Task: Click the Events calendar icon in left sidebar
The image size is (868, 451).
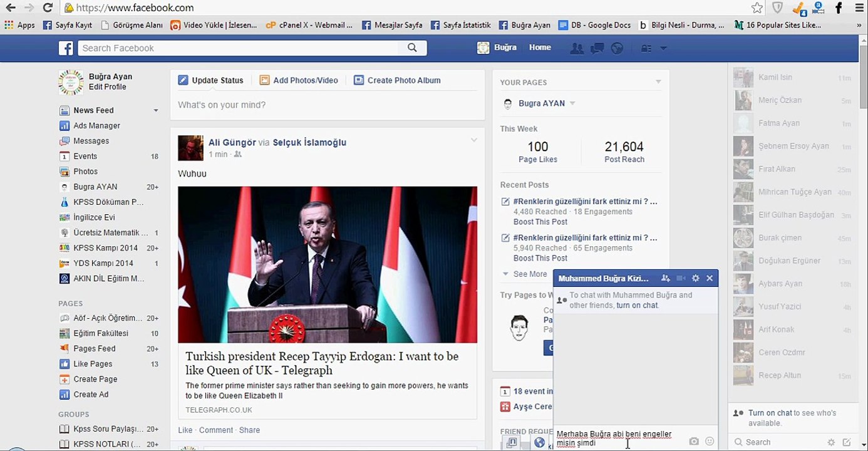Action: pyautogui.click(x=64, y=156)
